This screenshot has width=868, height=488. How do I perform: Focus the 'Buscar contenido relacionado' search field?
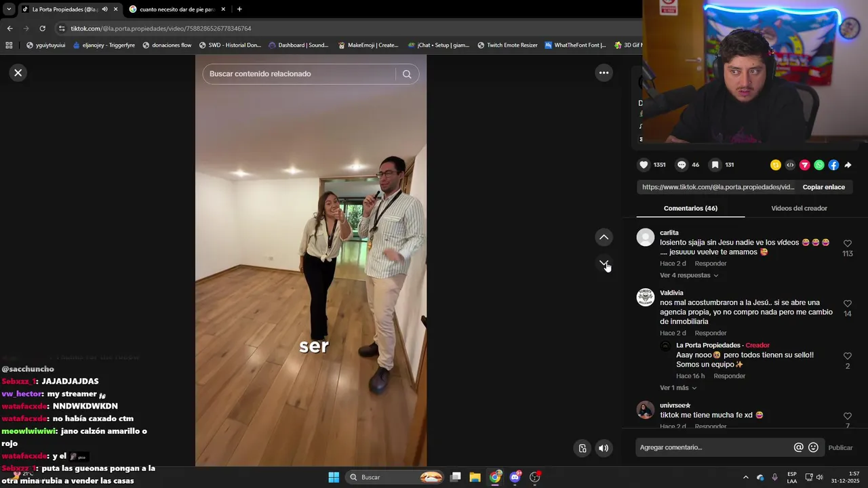299,74
